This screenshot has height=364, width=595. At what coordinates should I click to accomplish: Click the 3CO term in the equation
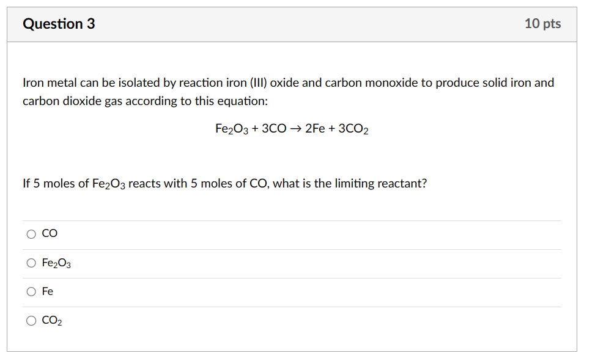click(273, 129)
